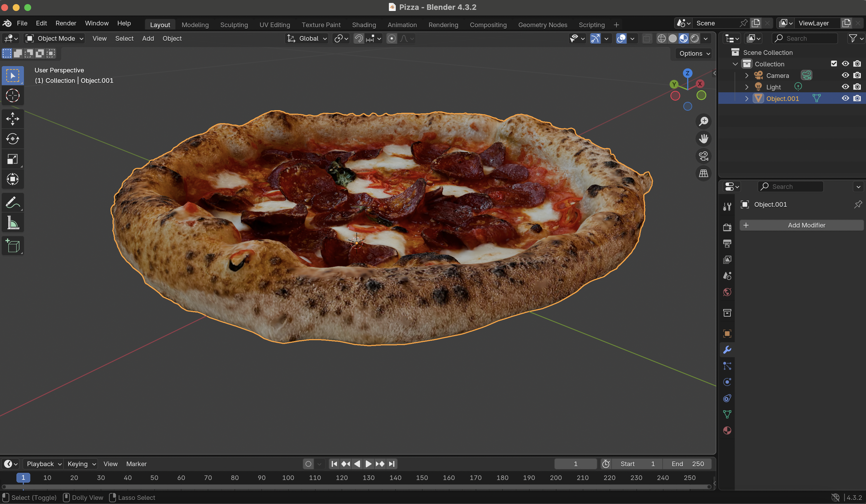Image resolution: width=866 pixels, height=504 pixels.
Task: Activate the Annotate pencil tool
Action: [x=12, y=202]
